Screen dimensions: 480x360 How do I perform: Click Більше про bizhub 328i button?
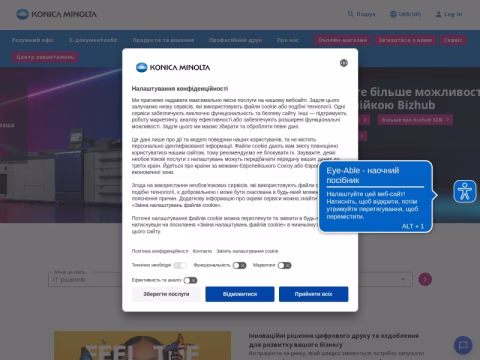(415, 119)
